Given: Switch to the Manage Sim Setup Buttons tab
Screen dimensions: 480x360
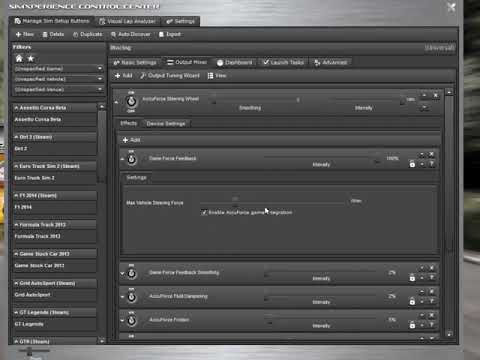Looking at the screenshot, I should coord(52,21).
